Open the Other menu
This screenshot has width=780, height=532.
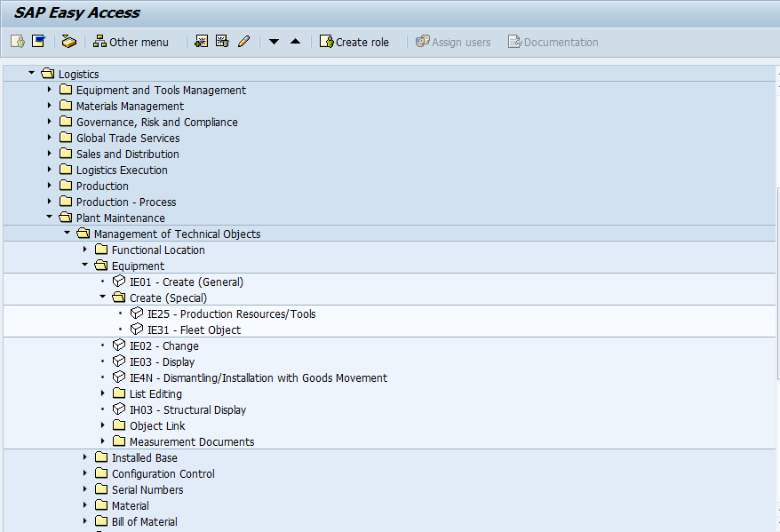point(131,41)
